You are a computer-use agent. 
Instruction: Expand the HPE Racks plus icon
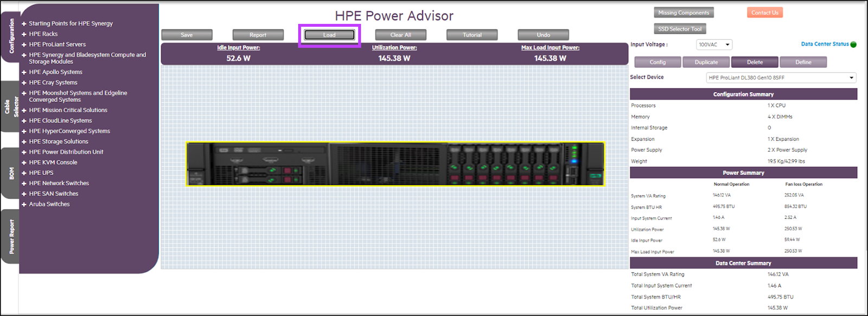24,34
